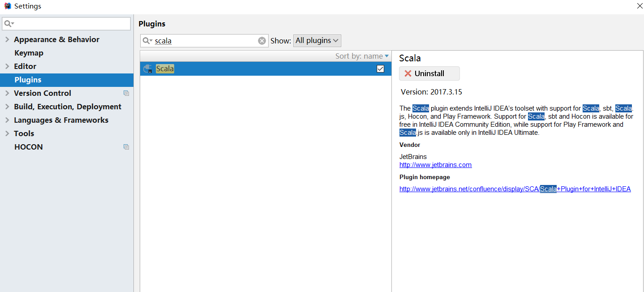Open the http://www.jetbrains.com vendor link
644x292 pixels.
click(435, 165)
